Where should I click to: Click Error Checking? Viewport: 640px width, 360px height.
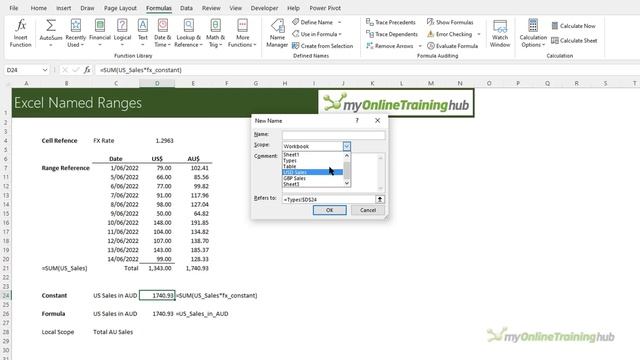click(449, 34)
